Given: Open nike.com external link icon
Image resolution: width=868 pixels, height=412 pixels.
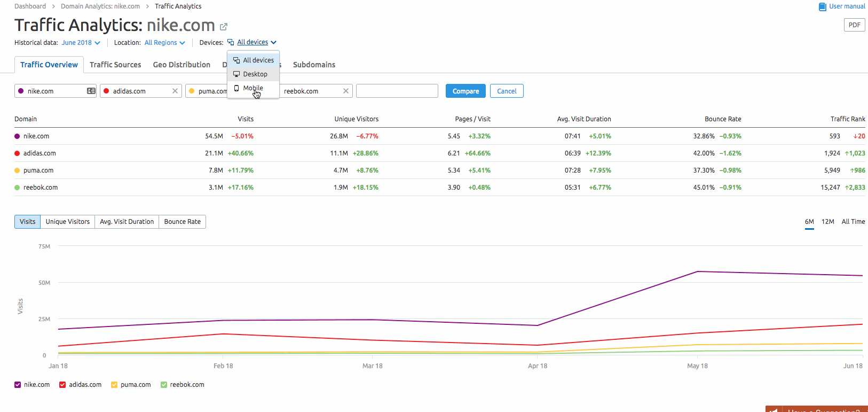Looking at the screenshot, I should tap(224, 27).
